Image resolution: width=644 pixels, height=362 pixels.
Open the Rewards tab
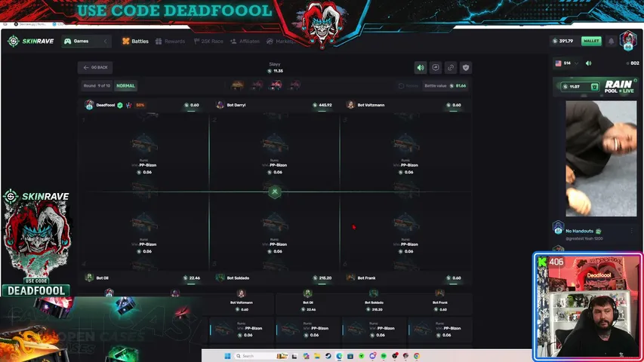170,41
